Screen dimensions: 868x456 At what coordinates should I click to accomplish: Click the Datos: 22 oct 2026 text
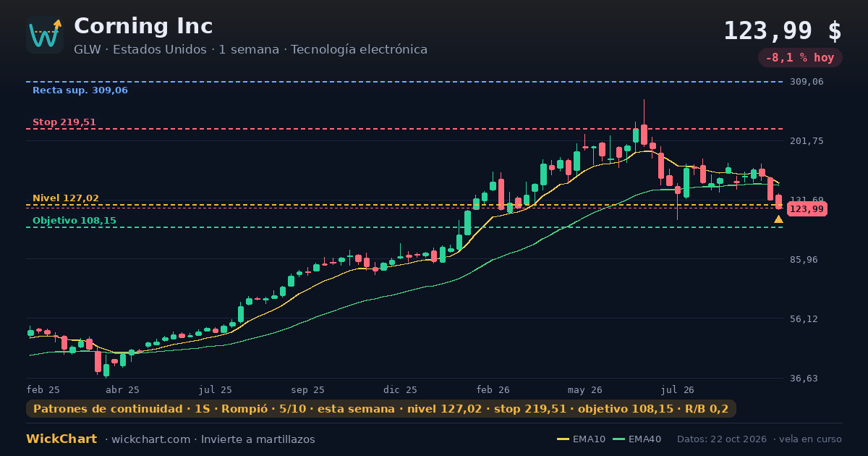coord(723,439)
